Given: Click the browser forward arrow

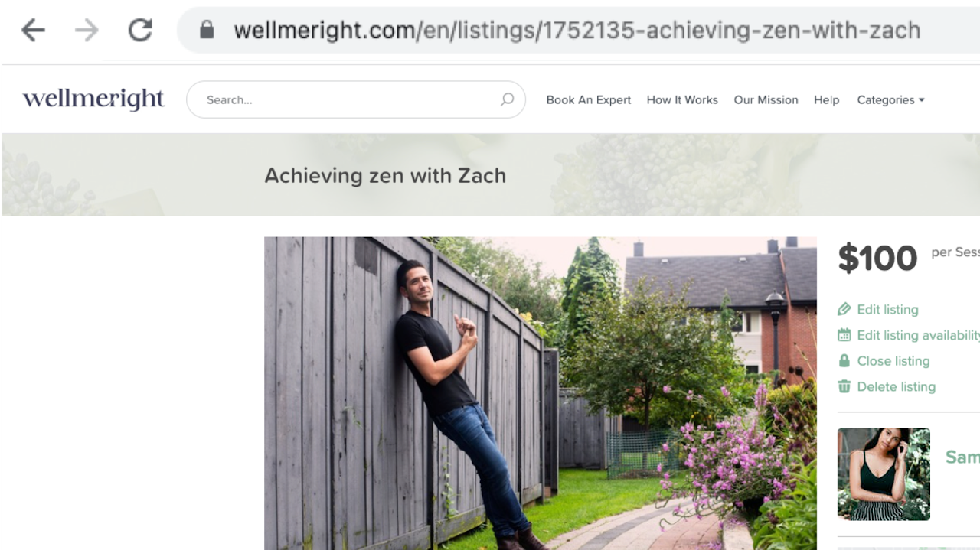Looking at the screenshot, I should [87, 30].
